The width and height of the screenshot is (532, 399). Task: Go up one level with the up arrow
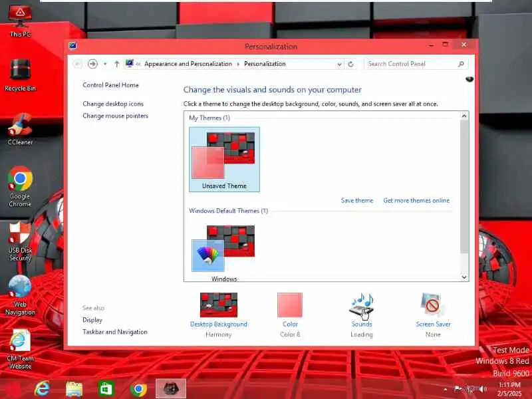117,64
